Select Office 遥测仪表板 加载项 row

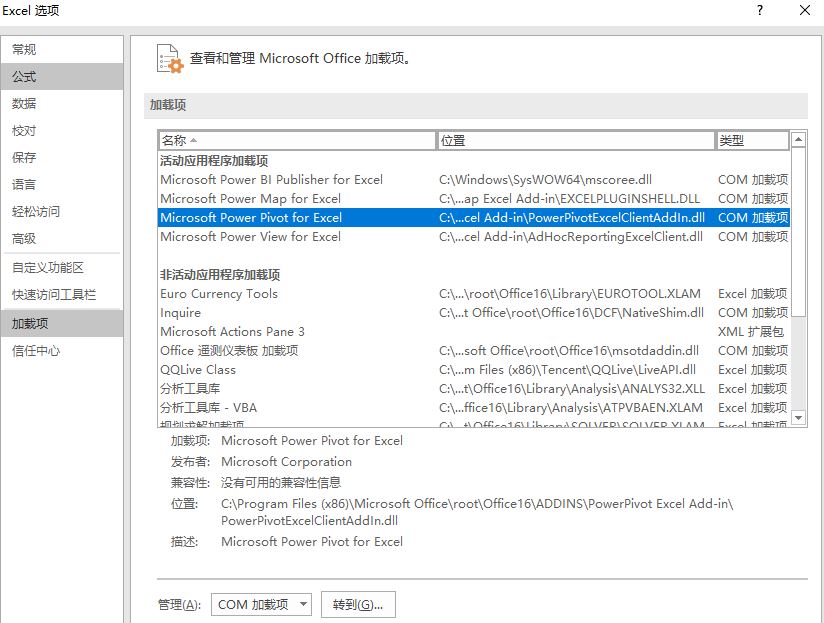473,350
